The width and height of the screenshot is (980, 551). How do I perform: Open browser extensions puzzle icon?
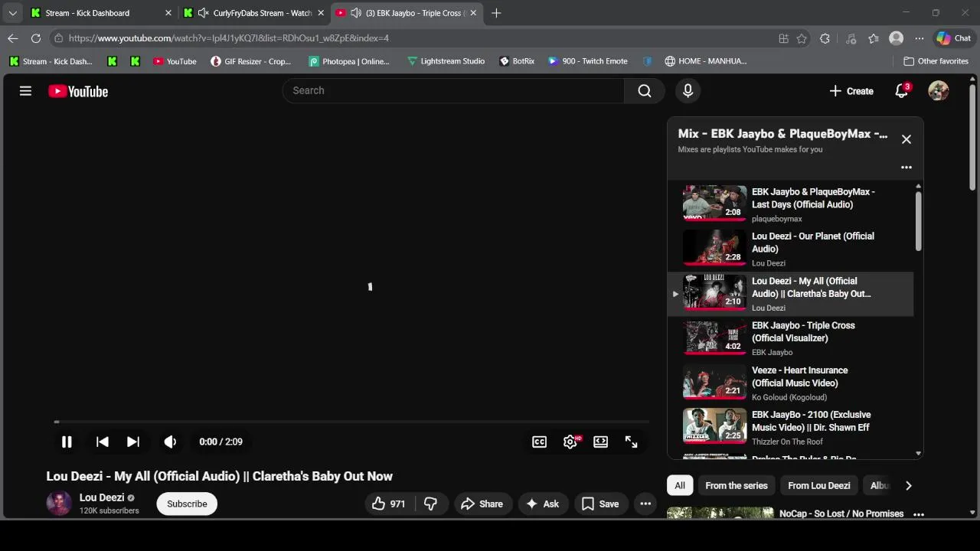click(x=825, y=38)
